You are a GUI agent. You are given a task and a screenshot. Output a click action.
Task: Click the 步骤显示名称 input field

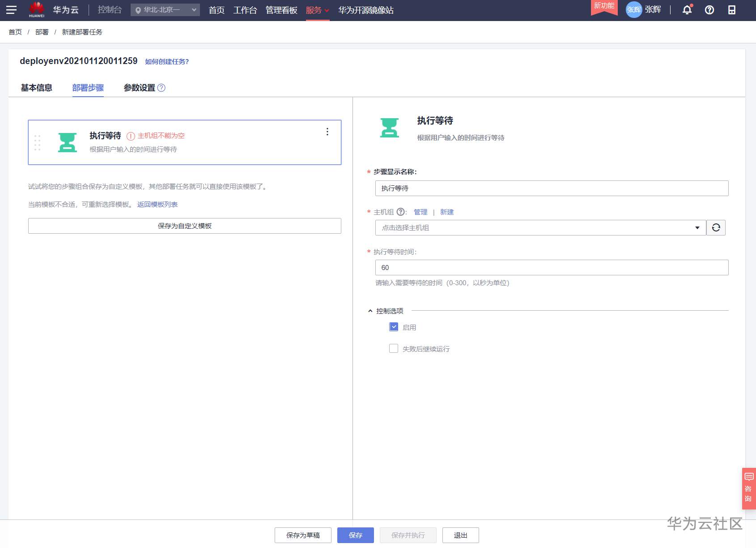[x=552, y=188]
